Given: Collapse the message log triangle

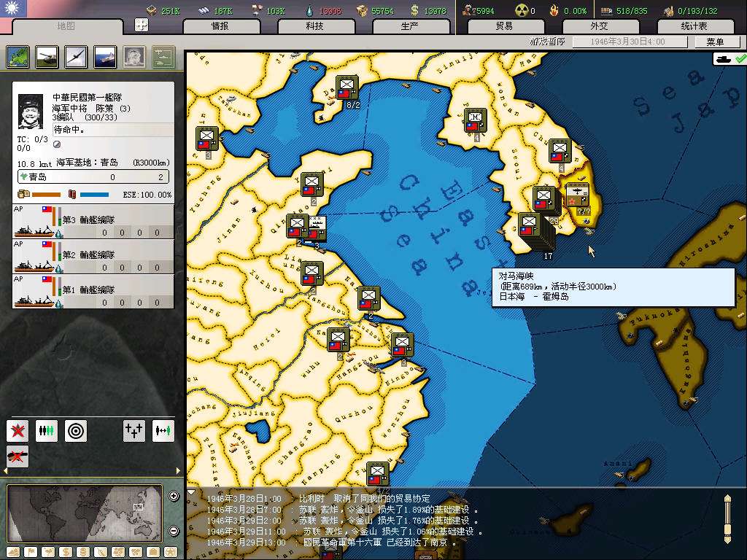Looking at the screenshot, I should click(x=191, y=492).
